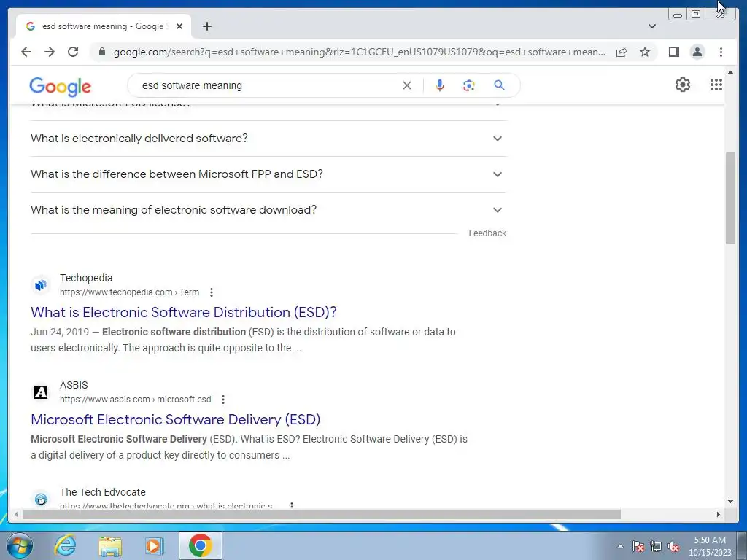The image size is (747, 560).
Task: Click the vertical scrollbar thumb
Action: pyautogui.click(x=730, y=198)
